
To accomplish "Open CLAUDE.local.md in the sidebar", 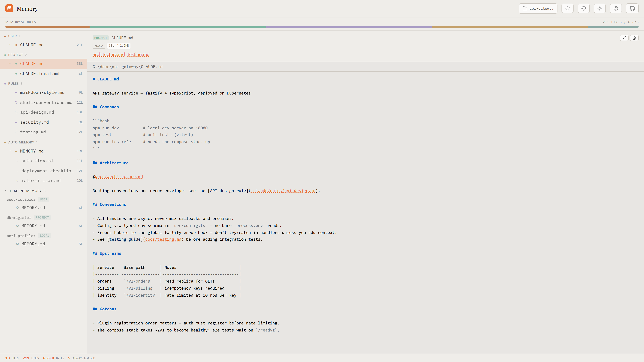I will tap(43, 74).
